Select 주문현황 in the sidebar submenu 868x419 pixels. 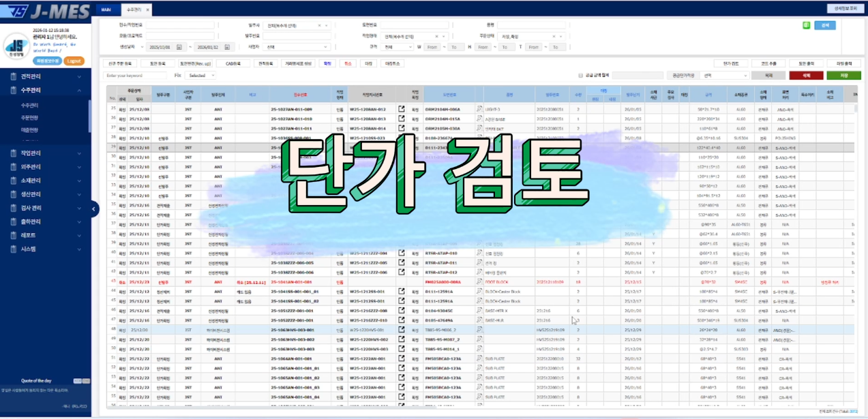click(29, 118)
